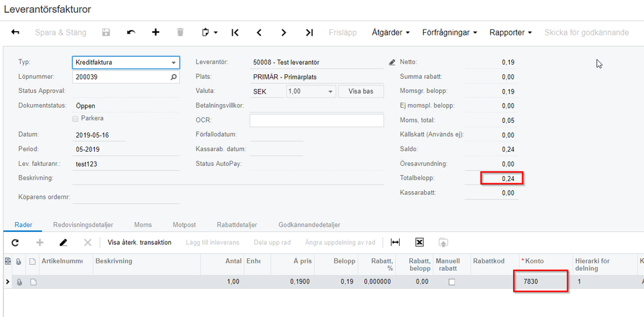Click Lägg till inleverans button

pos(212,243)
